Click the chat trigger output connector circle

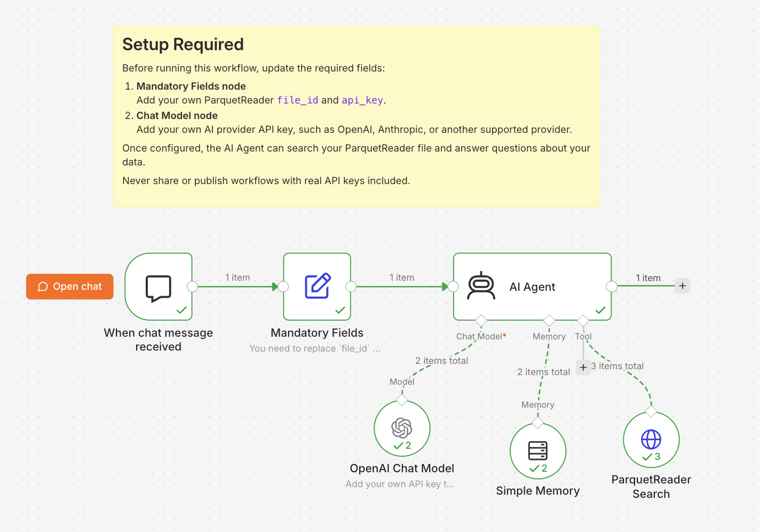coord(193,287)
